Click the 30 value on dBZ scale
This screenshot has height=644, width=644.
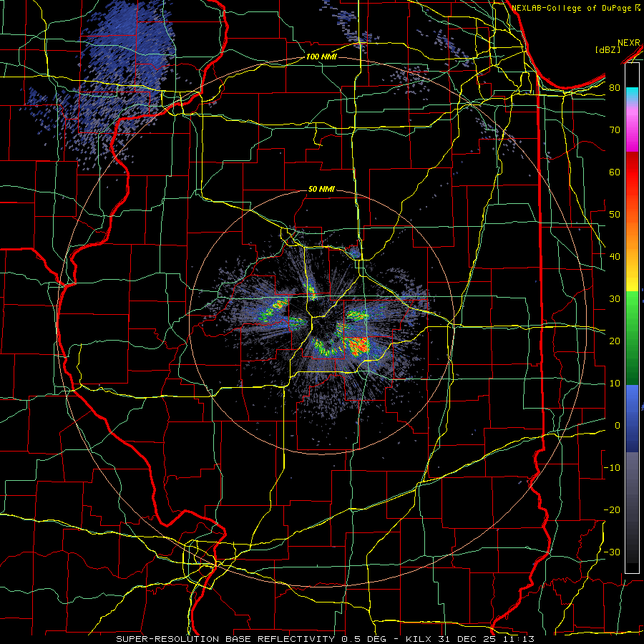tap(615, 298)
